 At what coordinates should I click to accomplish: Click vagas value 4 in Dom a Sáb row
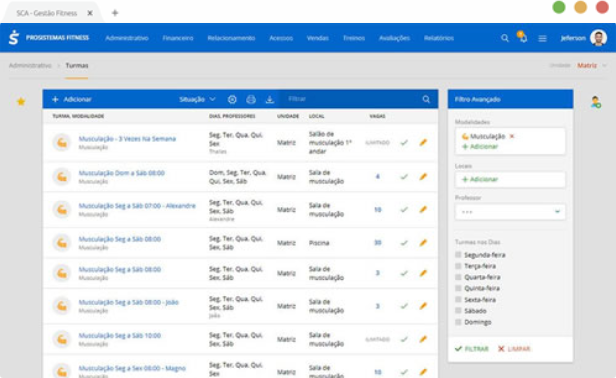tap(378, 176)
